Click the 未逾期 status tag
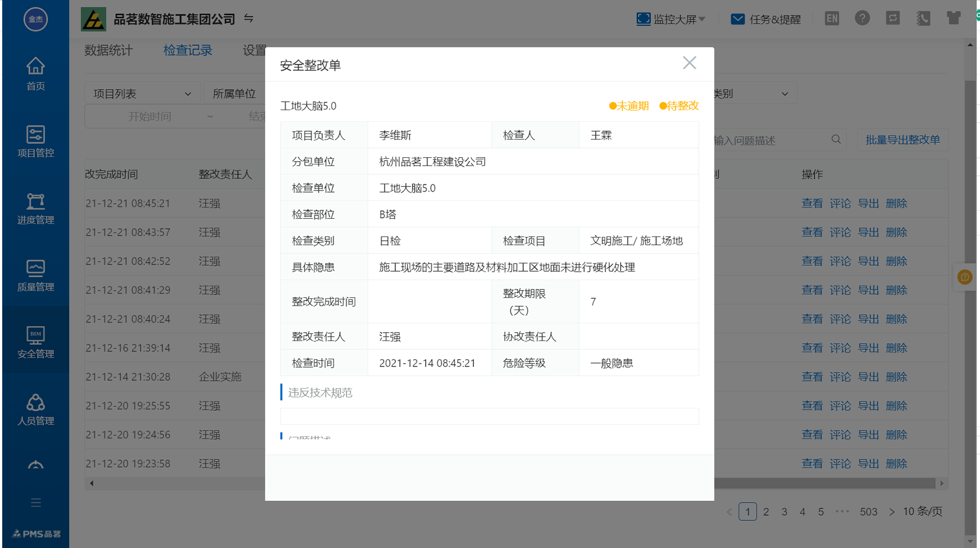Viewport: 980px width, 548px height. [x=629, y=106]
